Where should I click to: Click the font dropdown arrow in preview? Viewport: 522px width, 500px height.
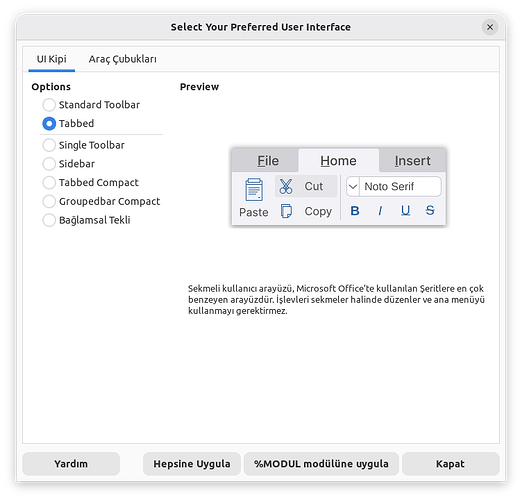point(353,186)
